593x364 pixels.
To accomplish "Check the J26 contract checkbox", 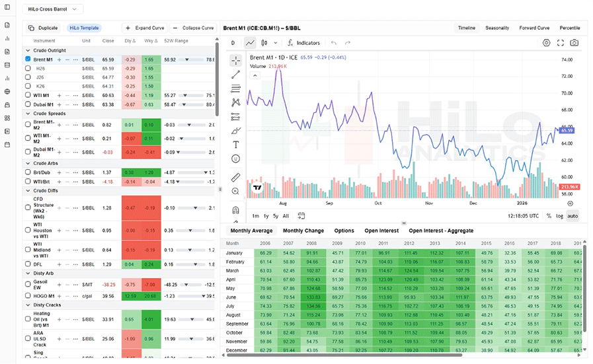I will pyautogui.click(x=28, y=77).
